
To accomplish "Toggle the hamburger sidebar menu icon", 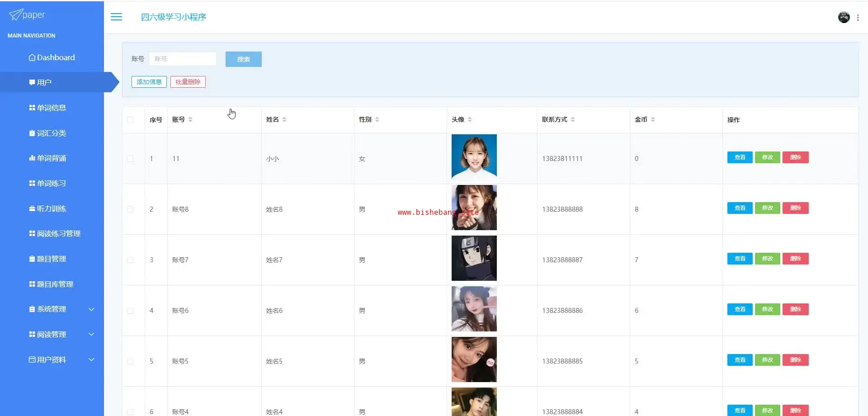I will (x=117, y=17).
